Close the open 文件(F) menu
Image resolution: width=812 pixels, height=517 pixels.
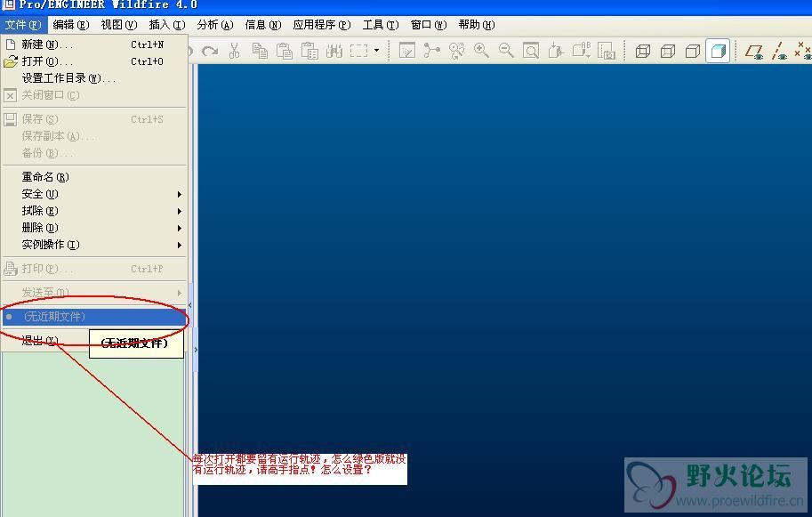[x=23, y=25]
